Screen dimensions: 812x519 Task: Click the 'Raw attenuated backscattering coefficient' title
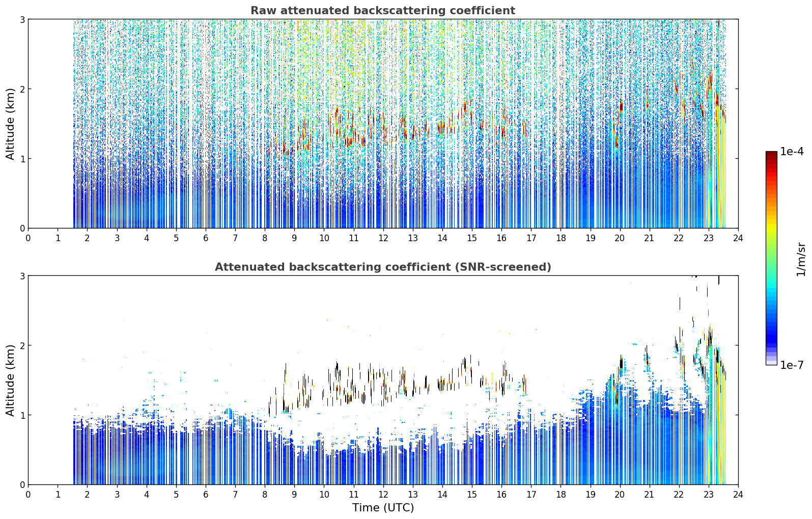[383, 11]
